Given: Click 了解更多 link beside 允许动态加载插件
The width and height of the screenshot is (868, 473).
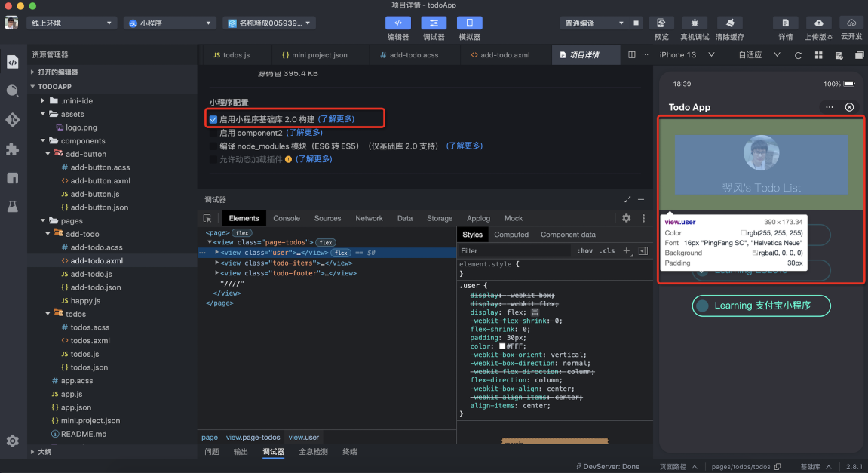Looking at the screenshot, I should coord(313,159).
